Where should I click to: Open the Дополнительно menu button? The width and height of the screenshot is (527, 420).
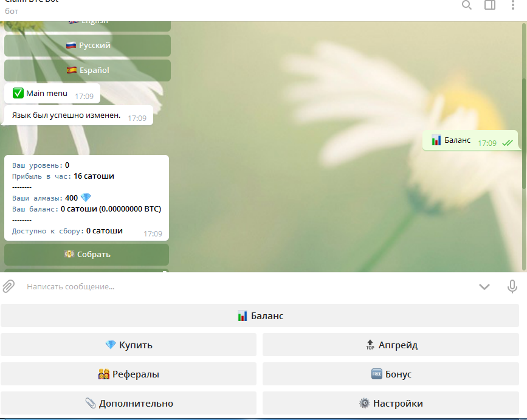[x=128, y=403]
